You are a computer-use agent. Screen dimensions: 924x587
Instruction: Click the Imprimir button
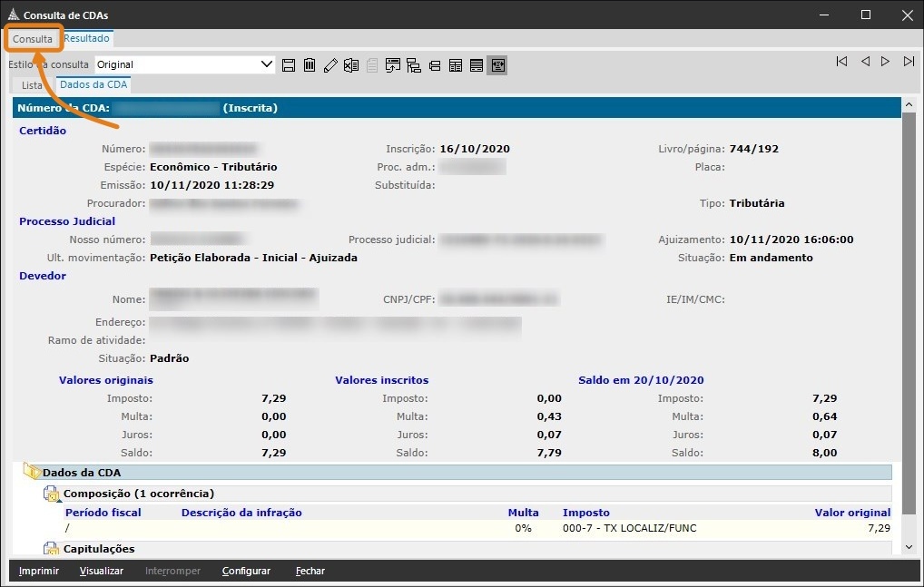39,571
